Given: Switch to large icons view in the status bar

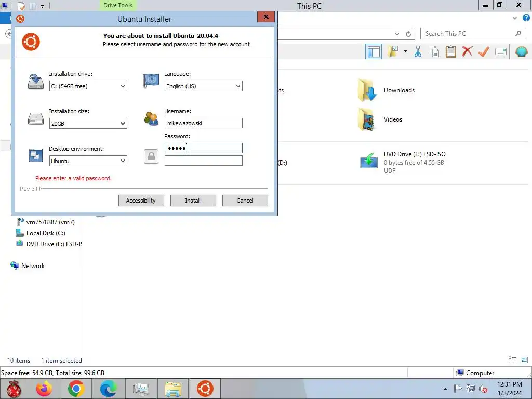Looking at the screenshot, I should click(x=524, y=360).
